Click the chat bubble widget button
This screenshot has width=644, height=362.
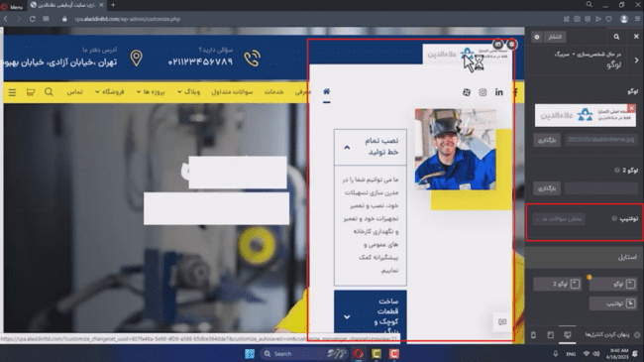point(502,322)
